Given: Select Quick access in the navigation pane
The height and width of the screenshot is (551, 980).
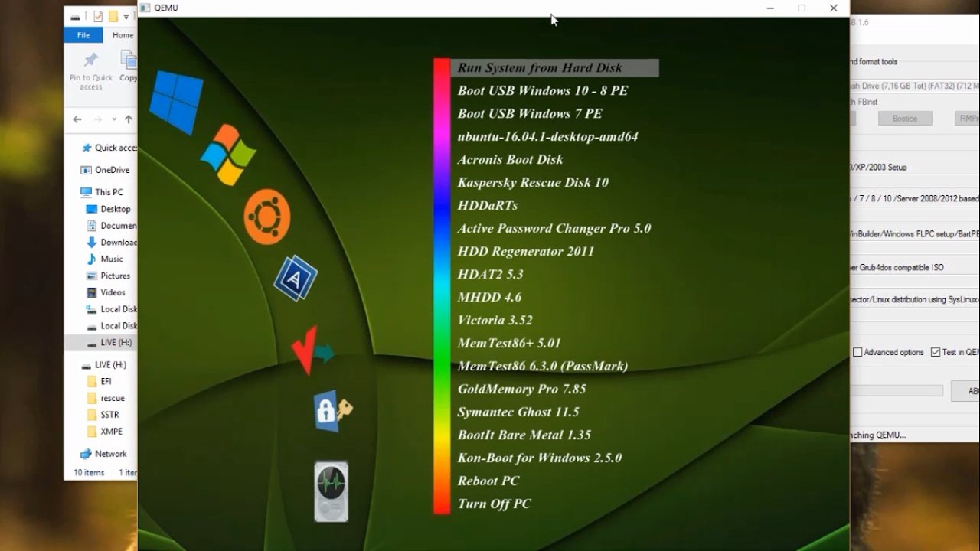Looking at the screenshot, I should (x=108, y=148).
